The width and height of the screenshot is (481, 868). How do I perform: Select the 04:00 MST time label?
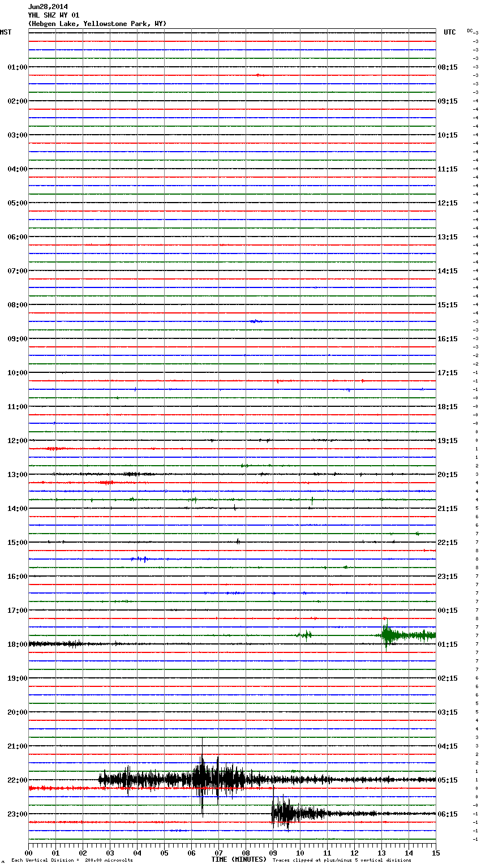point(18,169)
